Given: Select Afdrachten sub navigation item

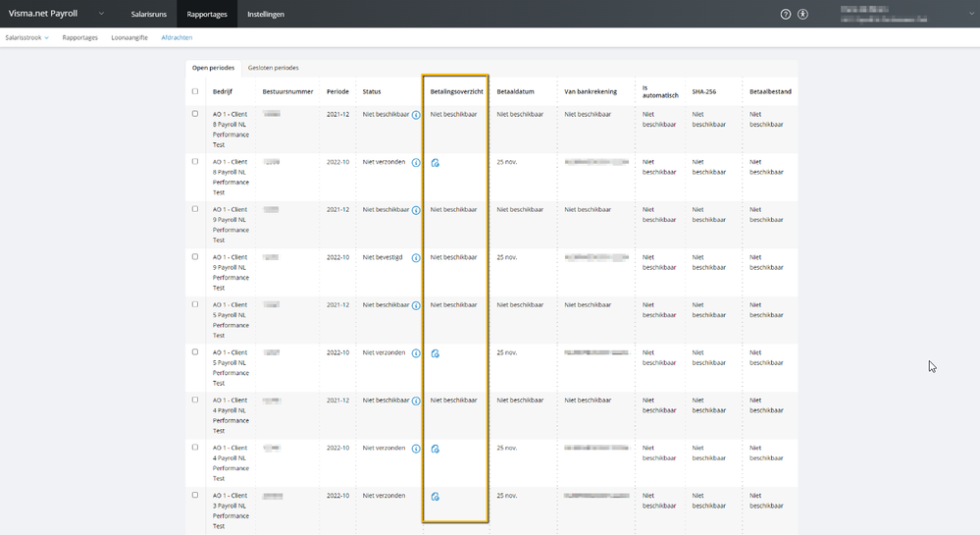Looking at the screenshot, I should point(177,37).
